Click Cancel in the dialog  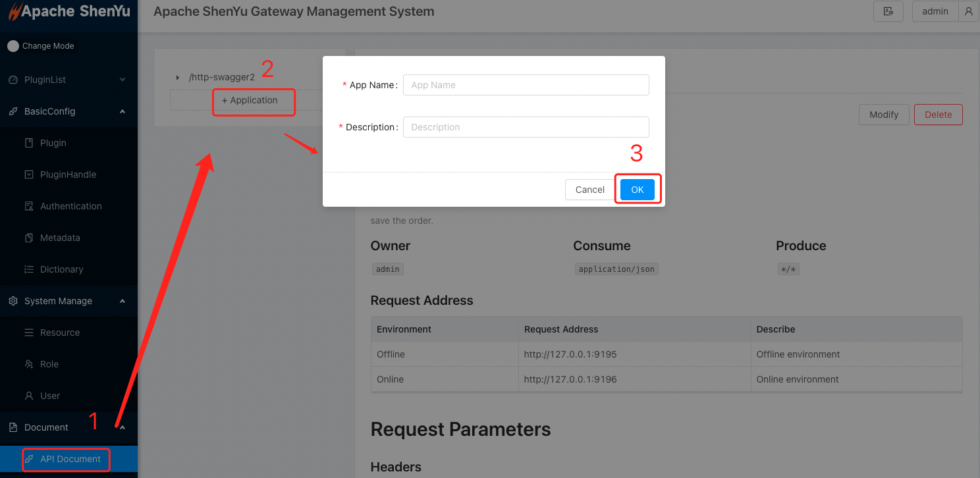point(589,190)
